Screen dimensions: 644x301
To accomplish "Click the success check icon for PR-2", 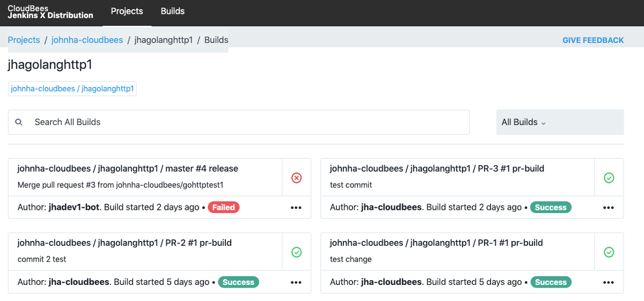I will 296,252.
